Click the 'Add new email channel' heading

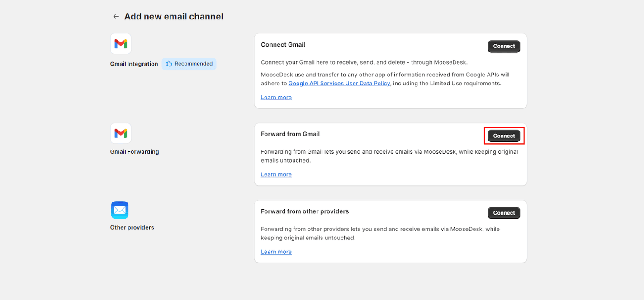point(174,17)
